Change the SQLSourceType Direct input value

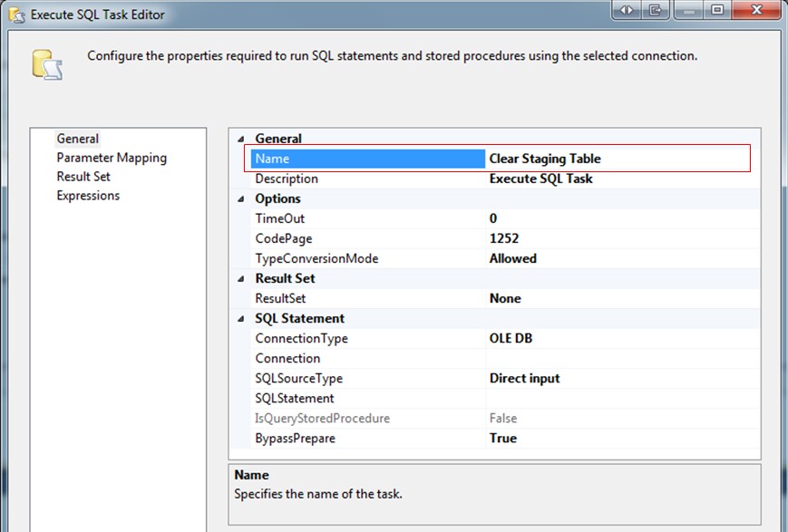617,378
